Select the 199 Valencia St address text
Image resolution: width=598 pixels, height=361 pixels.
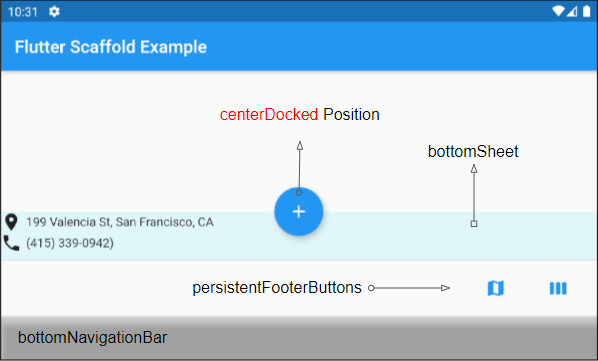(120, 222)
